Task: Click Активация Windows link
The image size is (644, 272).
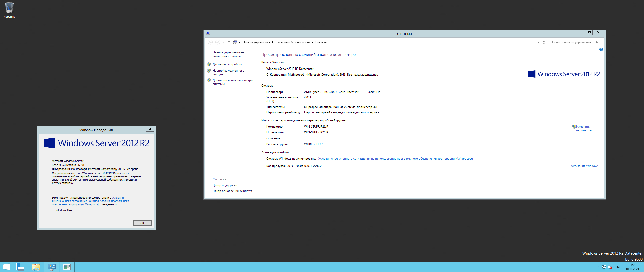Action: 584,166
